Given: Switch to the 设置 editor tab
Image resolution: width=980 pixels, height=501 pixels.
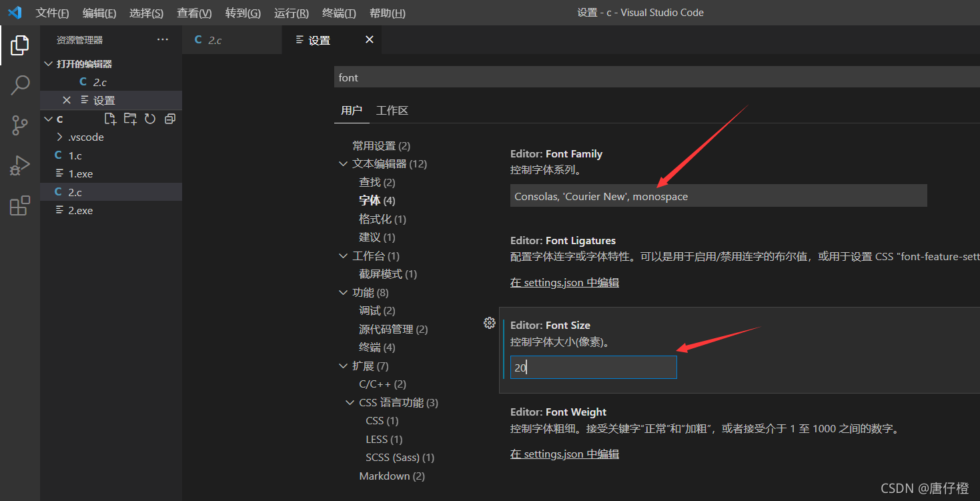Looking at the screenshot, I should click(332, 40).
